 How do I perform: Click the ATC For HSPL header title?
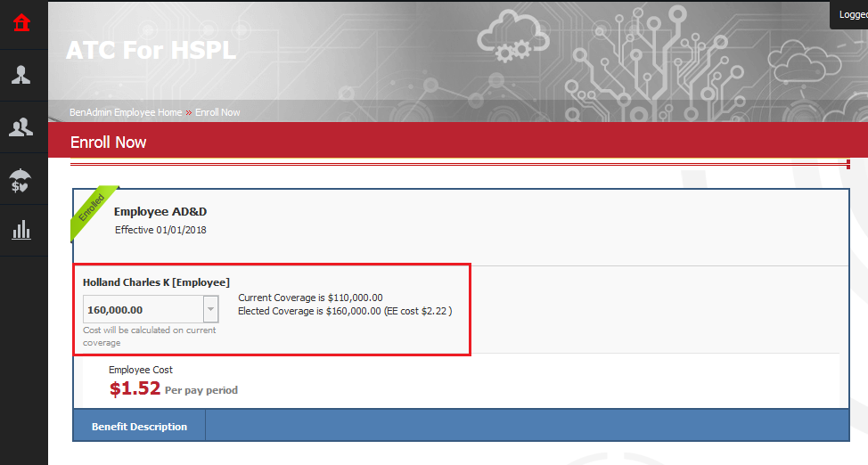pyautogui.click(x=151, y=50)
